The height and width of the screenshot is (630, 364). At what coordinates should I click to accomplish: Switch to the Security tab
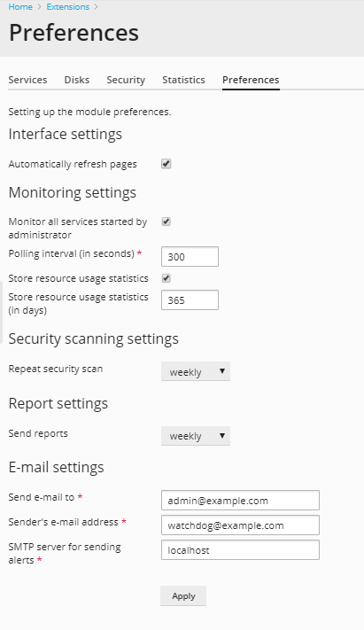126,80
